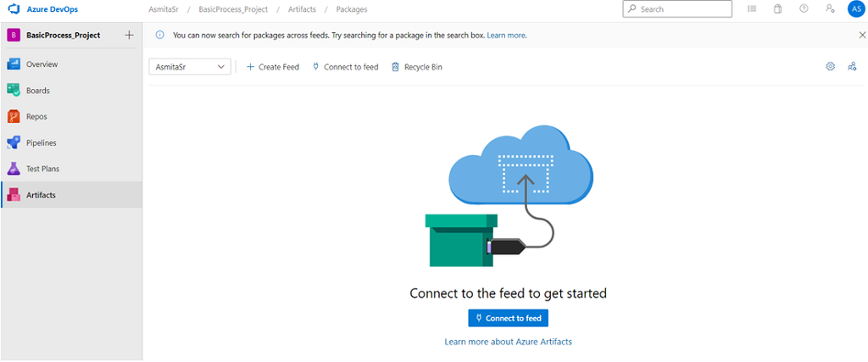This screenshot has height=362, width=868.
Task: Click the Connect to the feed heading
Action: pos(509,292)
